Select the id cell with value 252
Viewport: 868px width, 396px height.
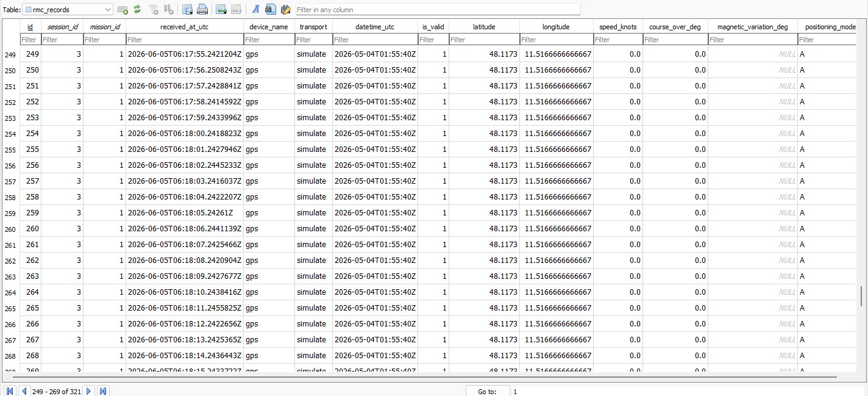point(30,102)
